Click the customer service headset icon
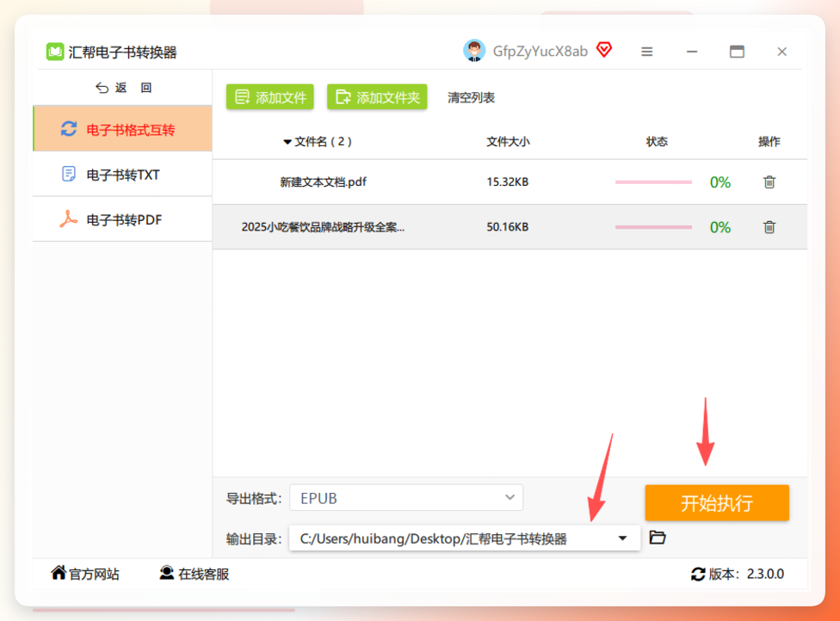 (167, 573)
